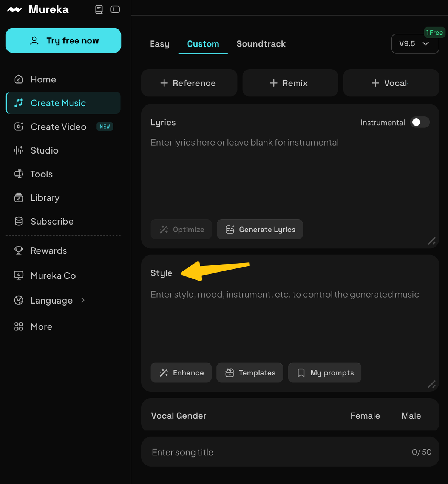
Task: Click the song title input field
Action: [290, 452]
